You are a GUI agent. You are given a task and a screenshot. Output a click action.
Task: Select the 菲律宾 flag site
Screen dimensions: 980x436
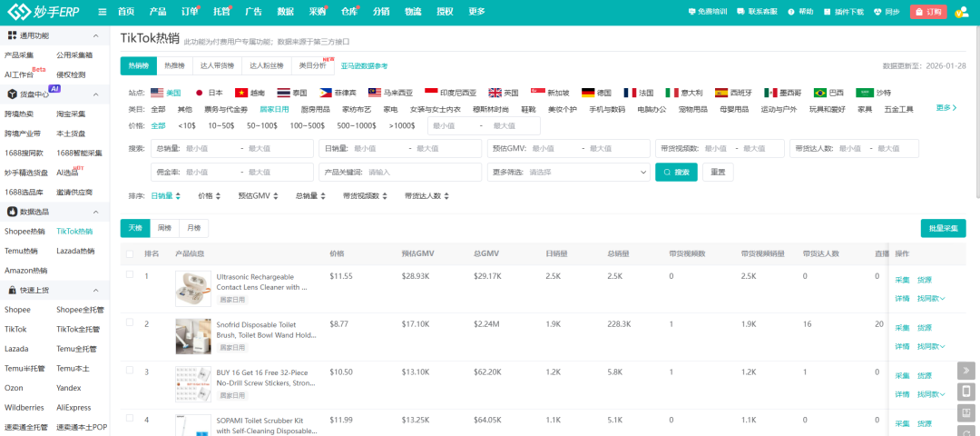coord(338,93)
